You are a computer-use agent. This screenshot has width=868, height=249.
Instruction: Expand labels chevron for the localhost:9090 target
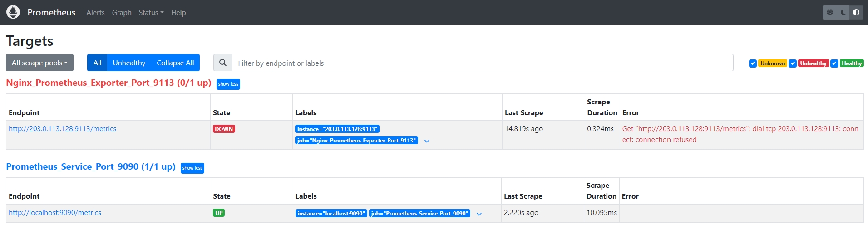(479, 214)
